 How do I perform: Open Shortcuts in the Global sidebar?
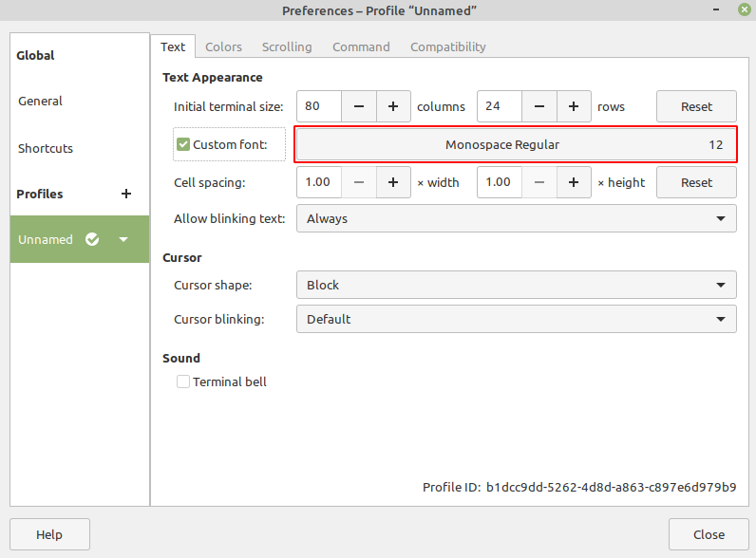tap(46, 148)
